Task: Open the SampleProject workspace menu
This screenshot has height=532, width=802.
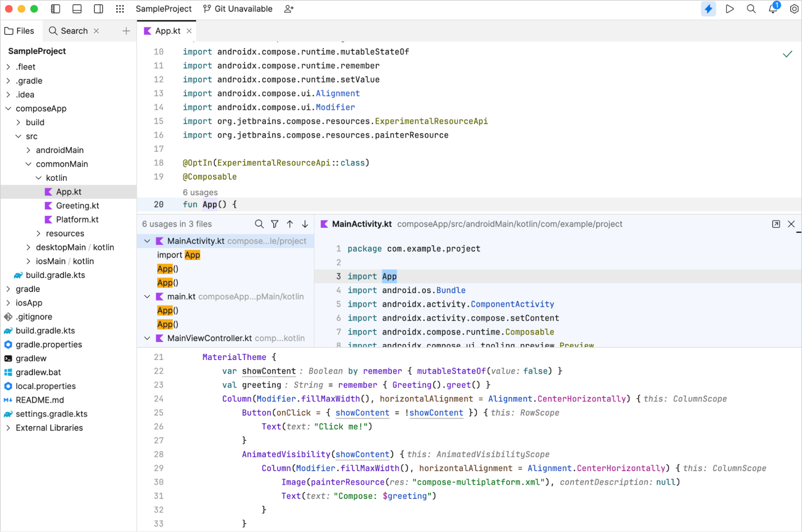Action: [x=164, y=9]
